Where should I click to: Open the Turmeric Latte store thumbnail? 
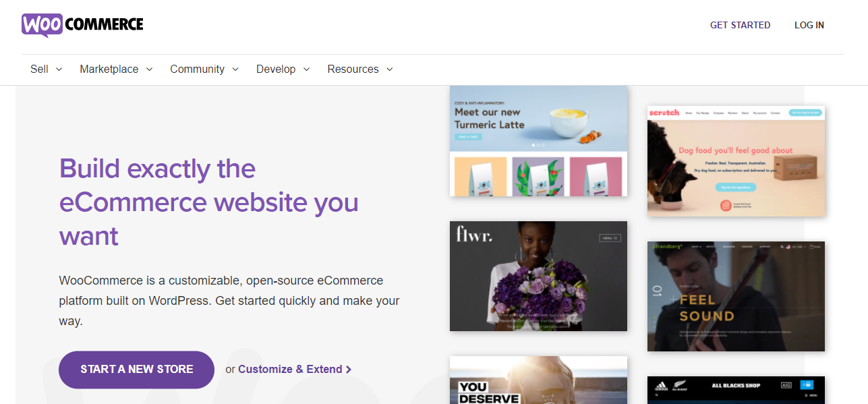(x=538, y=140)
